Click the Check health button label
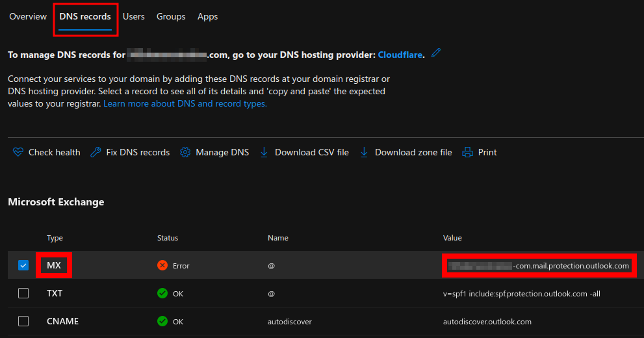Viewport: 644px width, 338px height. 54,152
